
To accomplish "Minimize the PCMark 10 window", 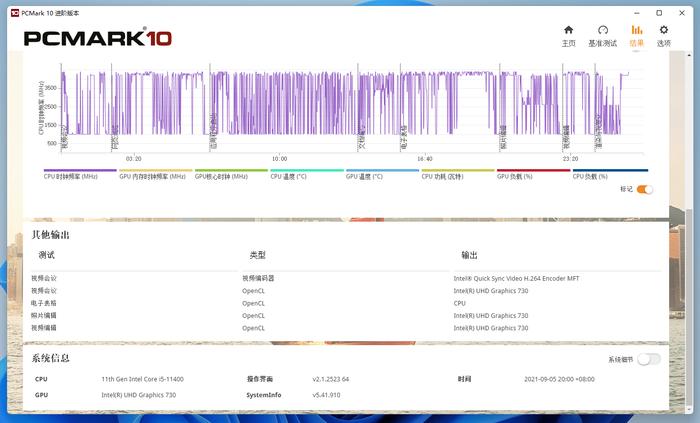I will pyautogui.click(x=637, y=13).
